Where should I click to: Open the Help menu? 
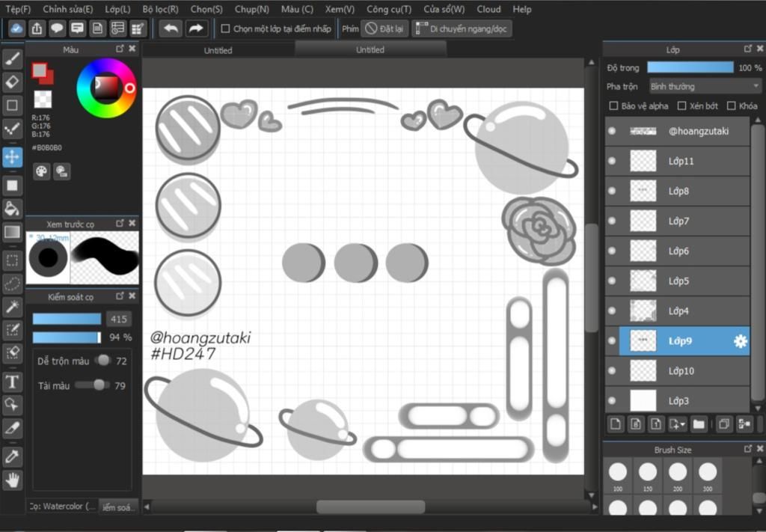(x=521, y=9)
